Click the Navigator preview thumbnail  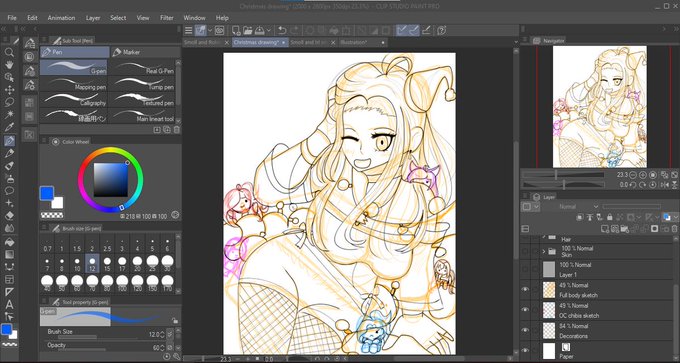tap(599, 107)
